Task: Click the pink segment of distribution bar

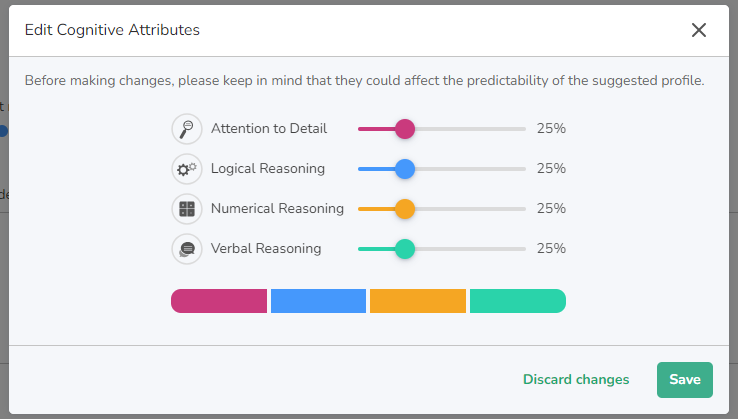Action: 219,301
